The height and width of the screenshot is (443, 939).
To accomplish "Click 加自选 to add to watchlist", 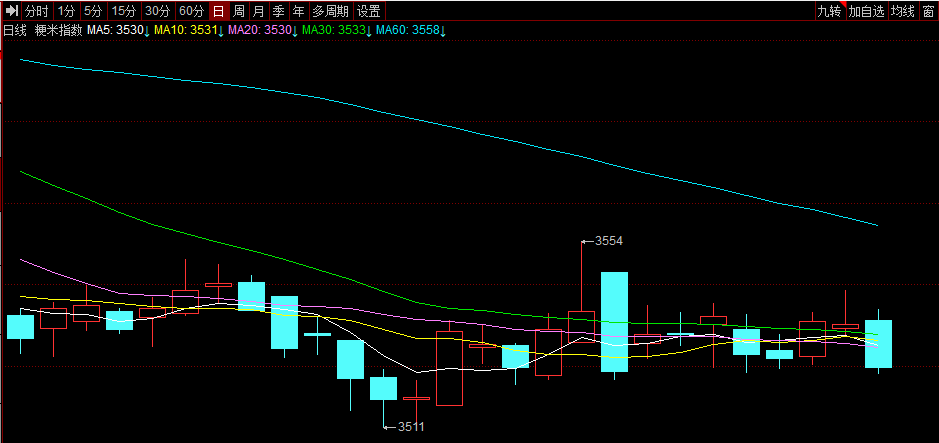I will 867,11.
